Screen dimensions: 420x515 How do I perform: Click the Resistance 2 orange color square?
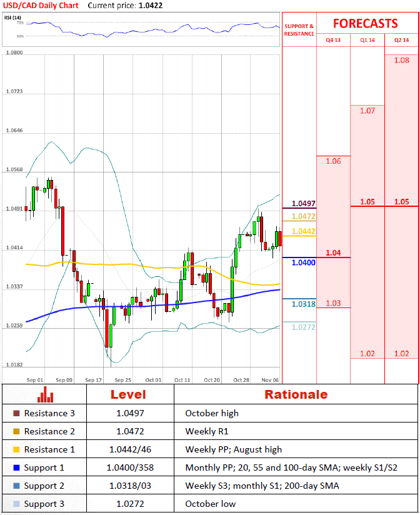point(16,431)
